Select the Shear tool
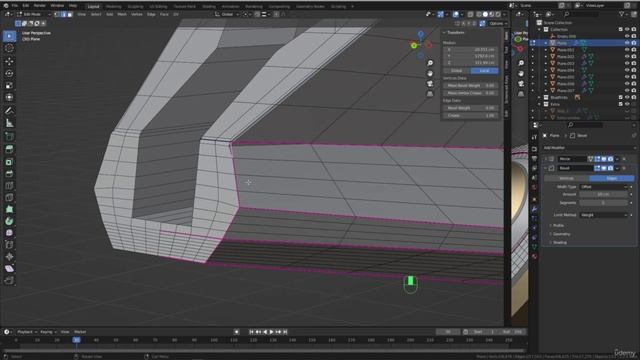Screen dimensions: 640x360 click(9, 269)
